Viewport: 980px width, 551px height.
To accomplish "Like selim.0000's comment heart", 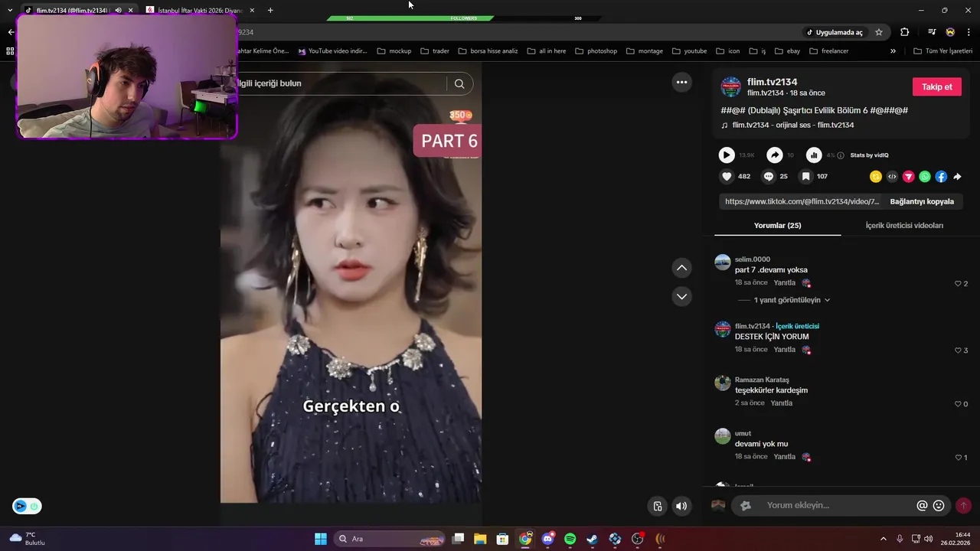I will pos(957,283).
